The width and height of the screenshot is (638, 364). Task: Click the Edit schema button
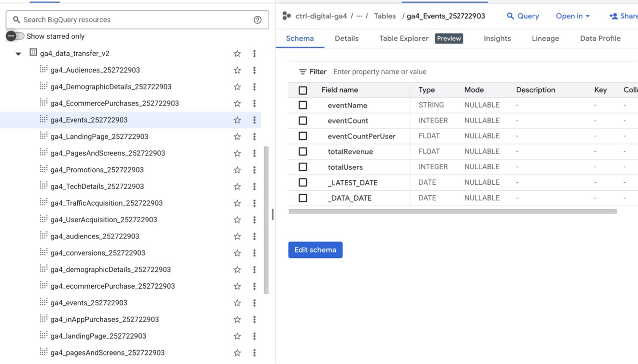[315, 250]
